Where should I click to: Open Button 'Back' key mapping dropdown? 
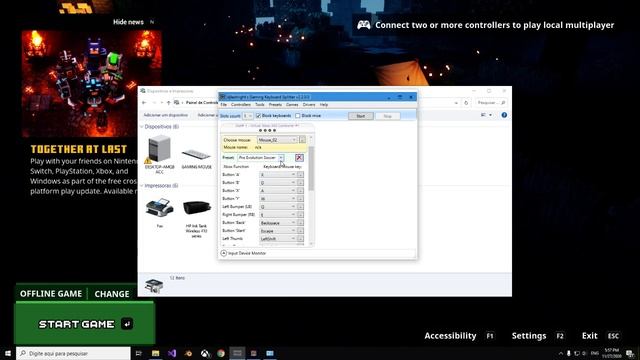tap(278, 222)
